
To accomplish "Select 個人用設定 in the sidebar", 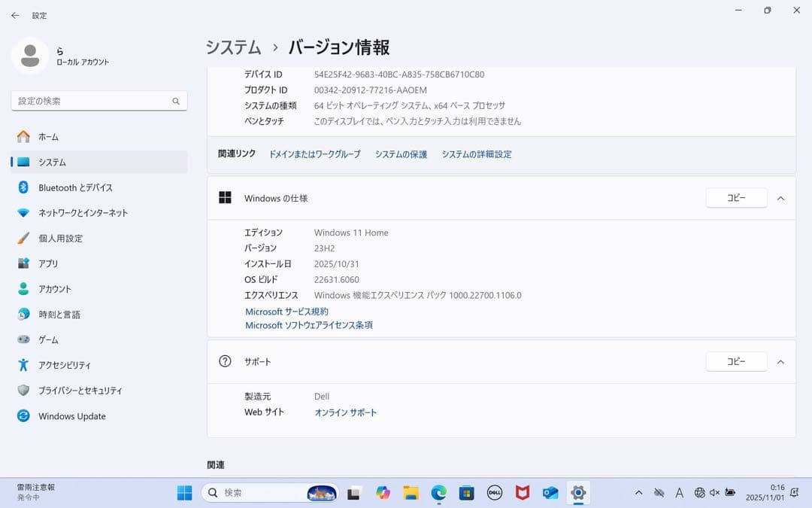I will [x=61, y=238].
